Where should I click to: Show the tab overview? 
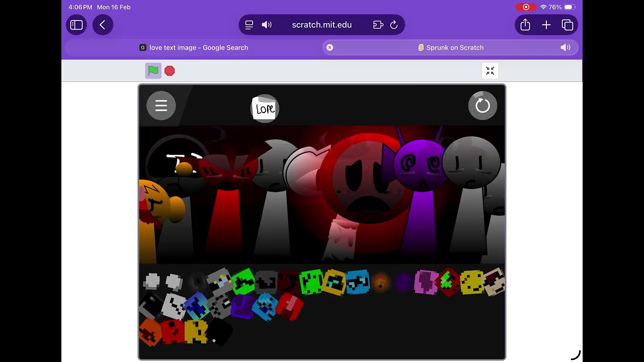568,25
